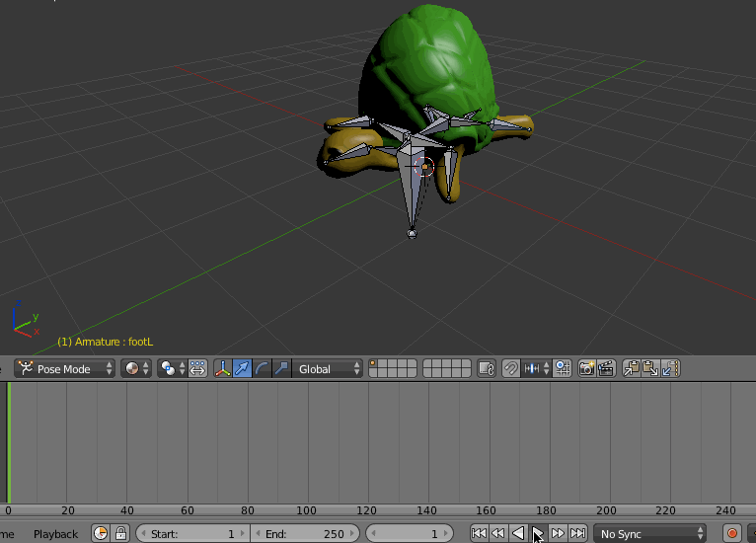Toggle the use preview range clock icon
This screenshot has height=543, width=756.
101,533
